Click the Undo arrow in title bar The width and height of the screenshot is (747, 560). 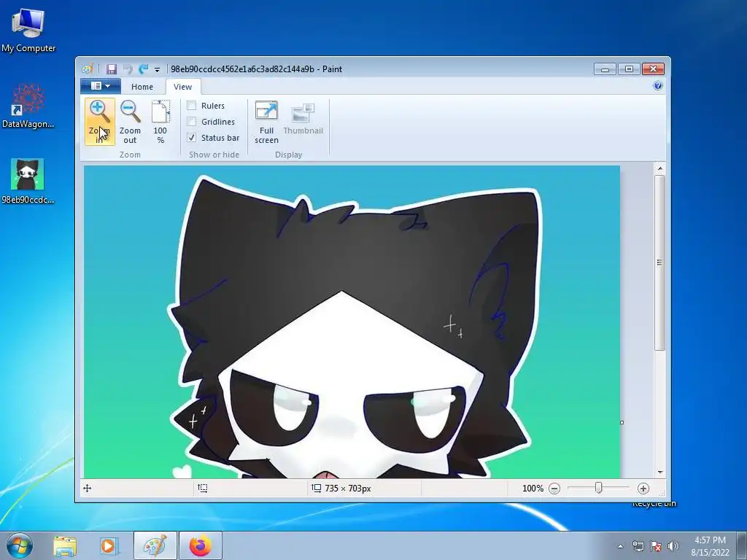pyautogui.click(x=127, y=69)
